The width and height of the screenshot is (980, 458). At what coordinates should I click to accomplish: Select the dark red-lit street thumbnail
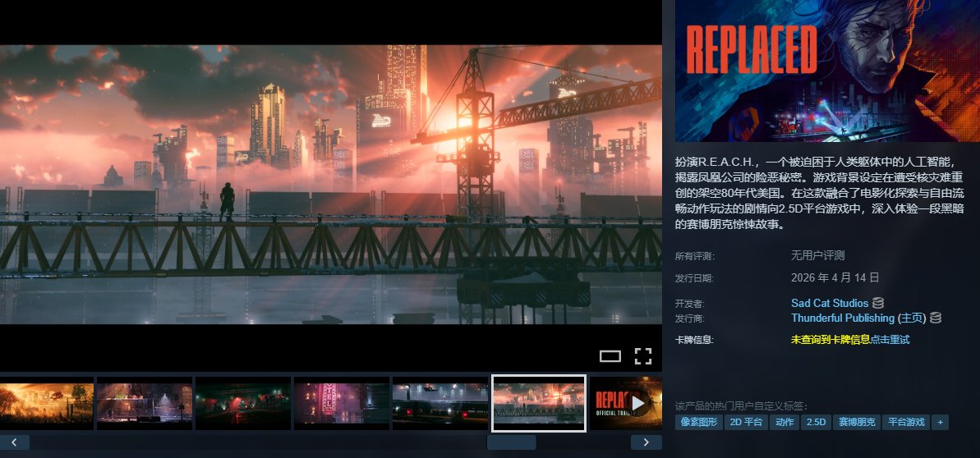pos(243,403)
